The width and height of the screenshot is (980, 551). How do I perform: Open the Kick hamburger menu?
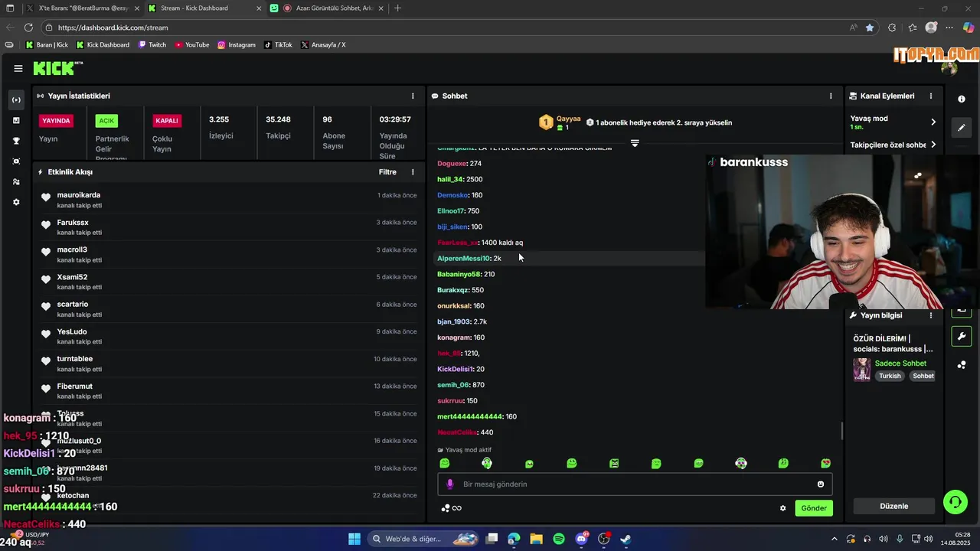click(x=18, y=68)
